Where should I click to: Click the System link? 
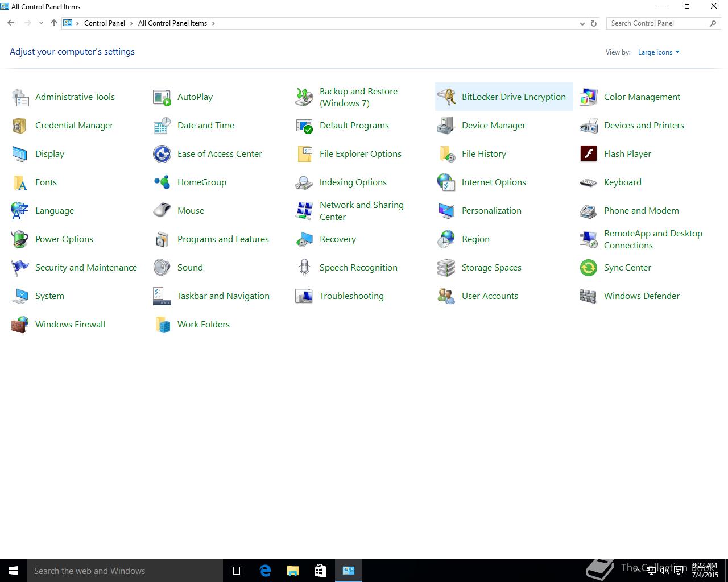point(49,296)
